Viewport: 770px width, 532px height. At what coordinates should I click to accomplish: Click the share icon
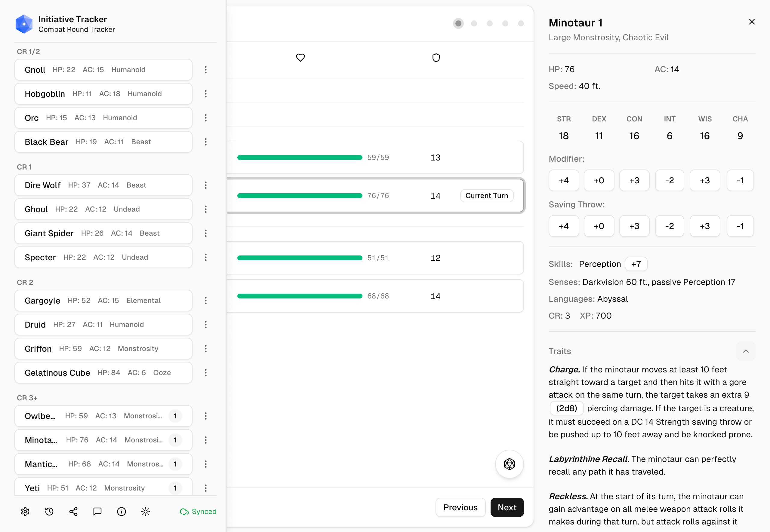(x=73, y=511)
